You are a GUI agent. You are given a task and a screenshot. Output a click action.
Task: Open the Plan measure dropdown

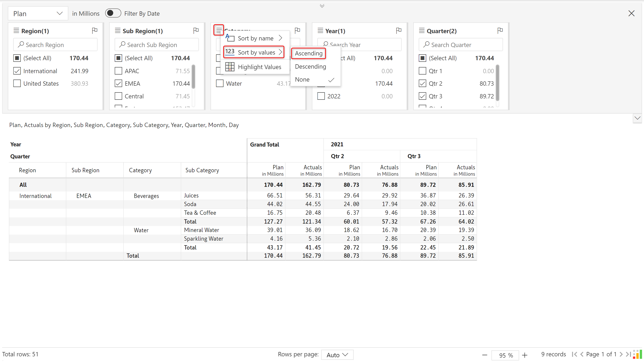tap(38, 13)
